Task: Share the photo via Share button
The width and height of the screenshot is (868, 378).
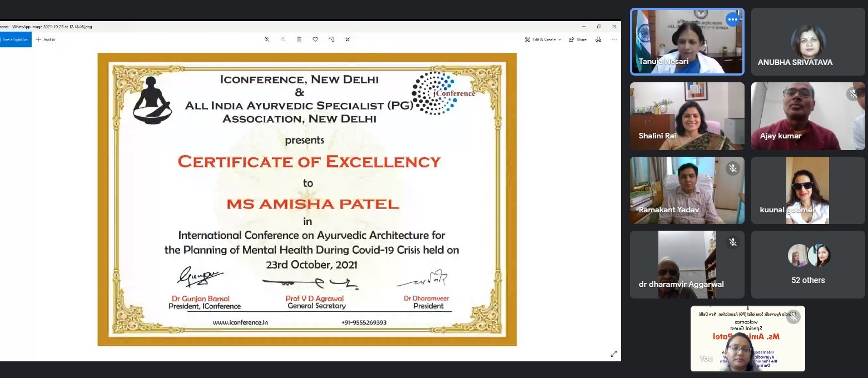Action: (578, 39)
